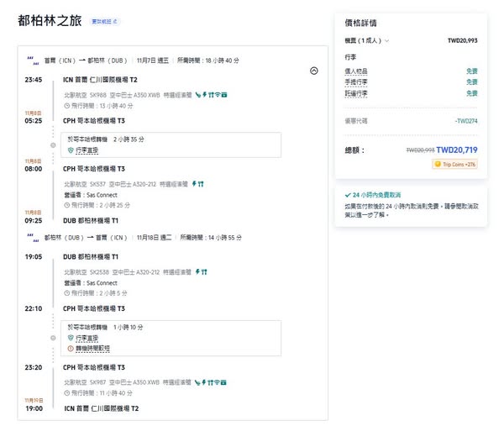This screenshot has height=426, width=504.
Task: Click the SAS airline logo for outbound flight
Action: 30,60
